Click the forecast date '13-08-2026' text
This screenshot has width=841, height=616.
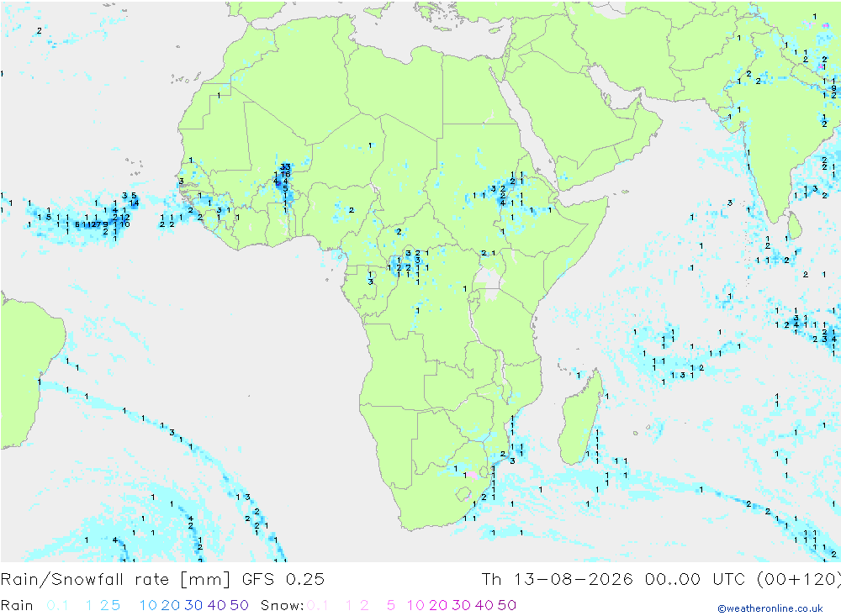573,580
